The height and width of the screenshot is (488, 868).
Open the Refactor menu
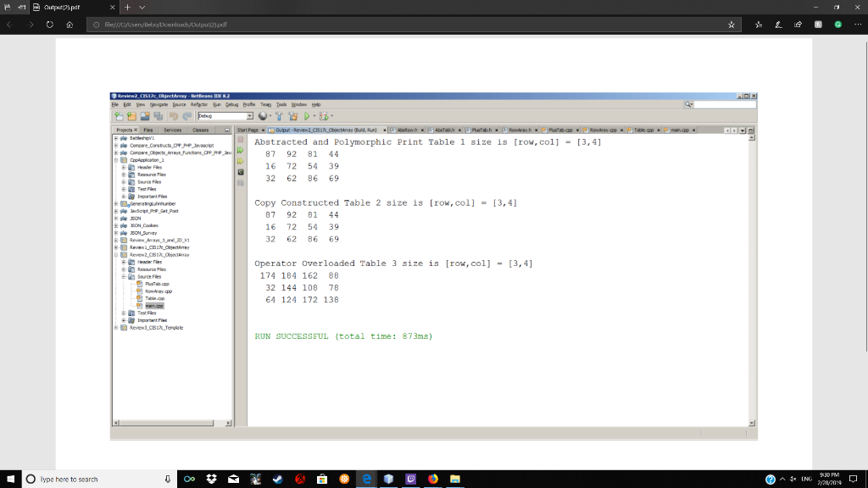(x=200, y=105)
